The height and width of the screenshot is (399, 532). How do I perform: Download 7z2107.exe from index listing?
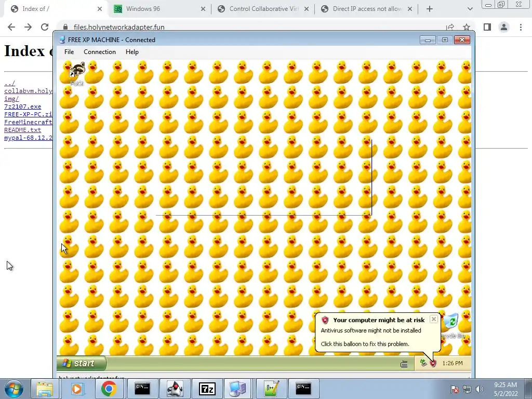click(x=23, y=107)
